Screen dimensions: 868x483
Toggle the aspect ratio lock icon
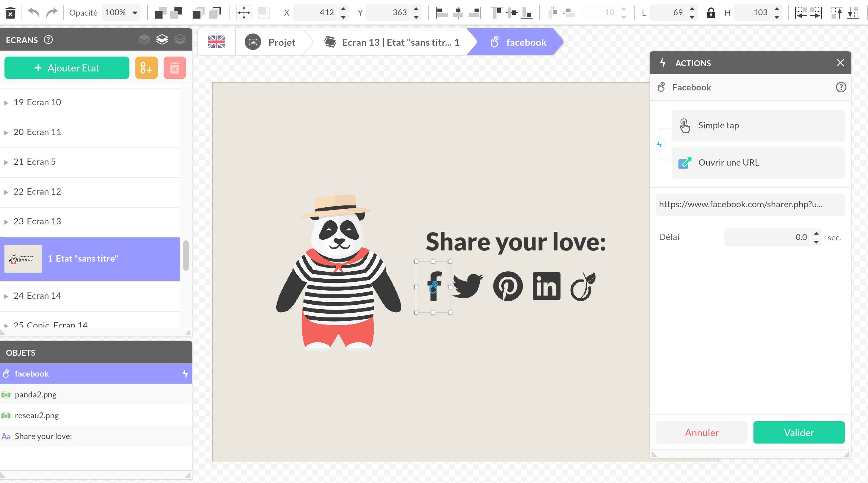tap(711, 13)
